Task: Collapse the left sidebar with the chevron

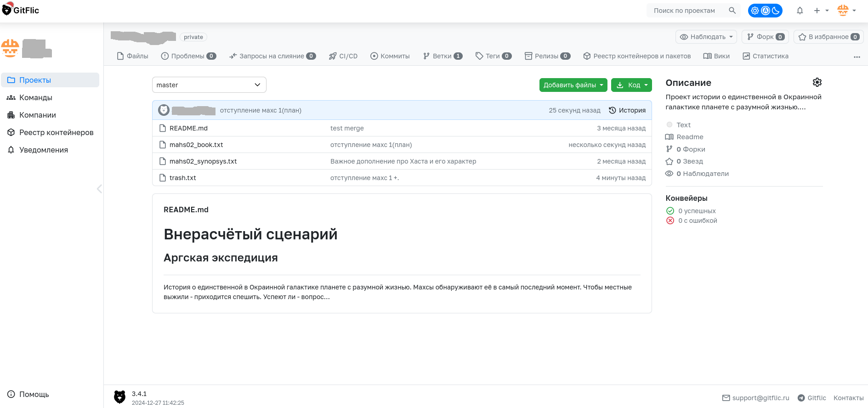Action: point(99,189)
